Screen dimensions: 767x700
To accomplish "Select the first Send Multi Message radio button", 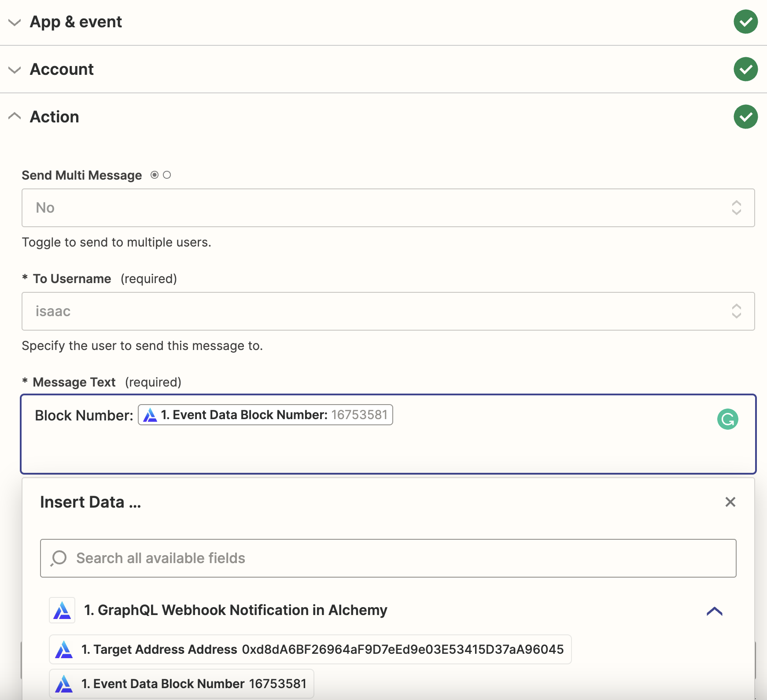I will (x=155, y=175).
